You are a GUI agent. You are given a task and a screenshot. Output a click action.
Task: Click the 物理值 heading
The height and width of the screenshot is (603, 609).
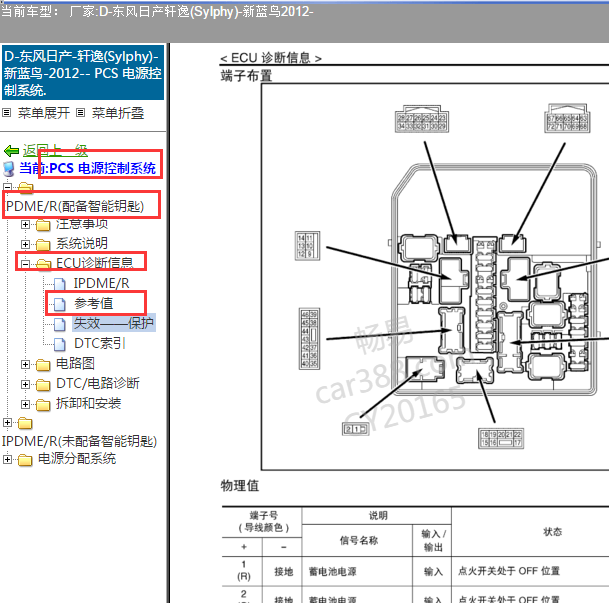point(240,485)
